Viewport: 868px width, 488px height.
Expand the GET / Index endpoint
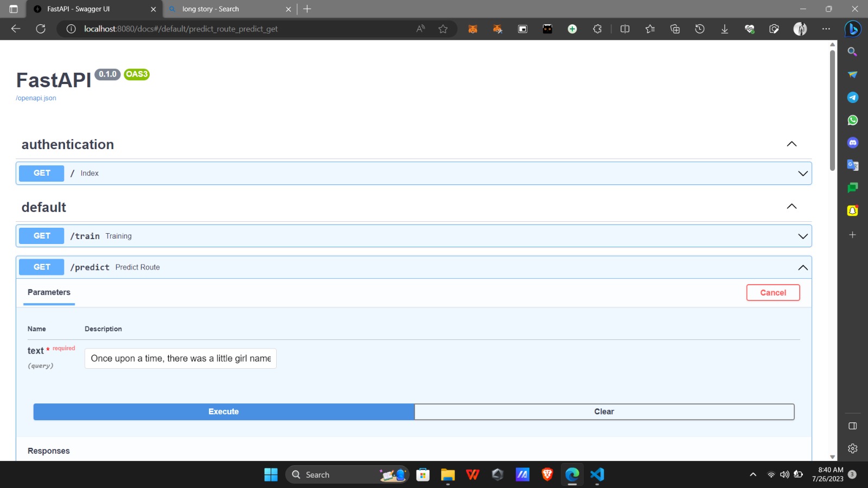[414, 174]
